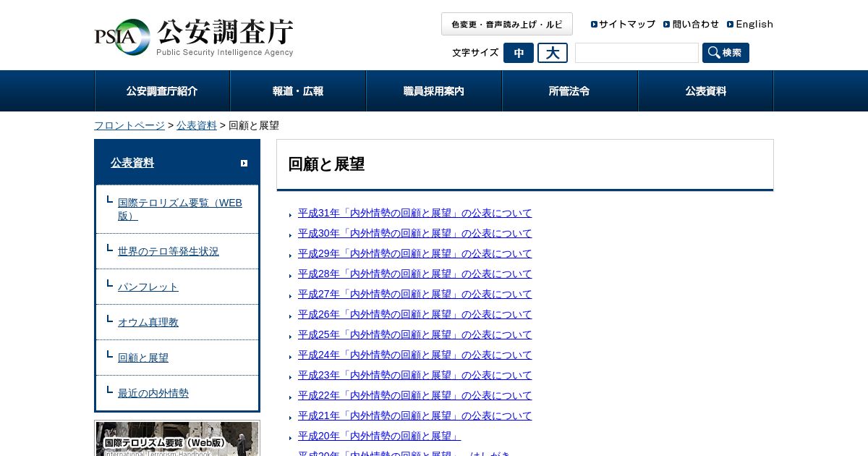Viewport: 868px width, 456px height.
Task: Open 色変更・音声読み上げ・ルビ settings
Action: 507,24
